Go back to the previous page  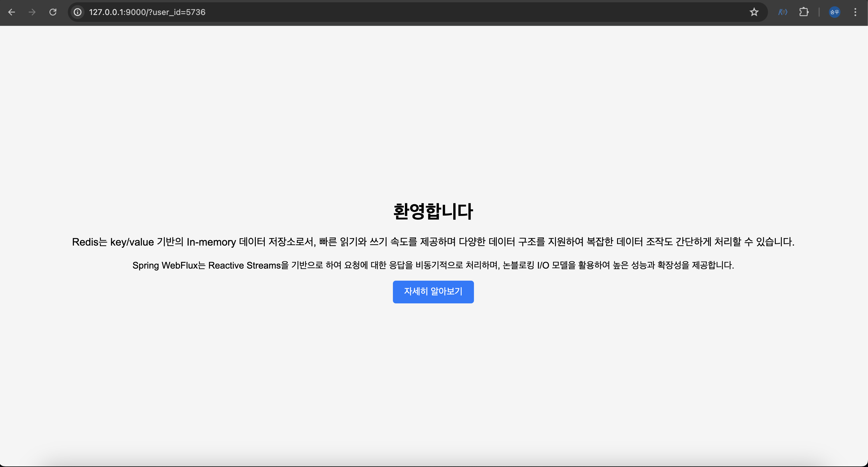point(11,12)
